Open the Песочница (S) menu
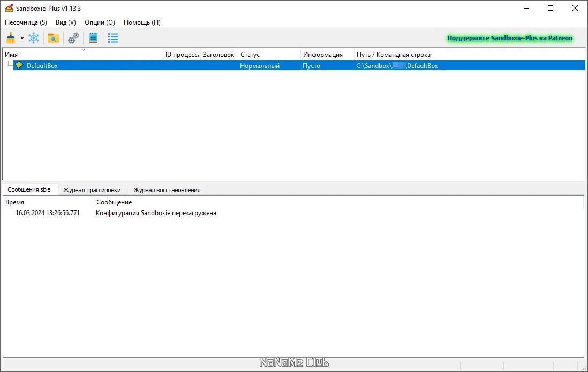This screenshot has width=588, height=372. pos(26,22)
